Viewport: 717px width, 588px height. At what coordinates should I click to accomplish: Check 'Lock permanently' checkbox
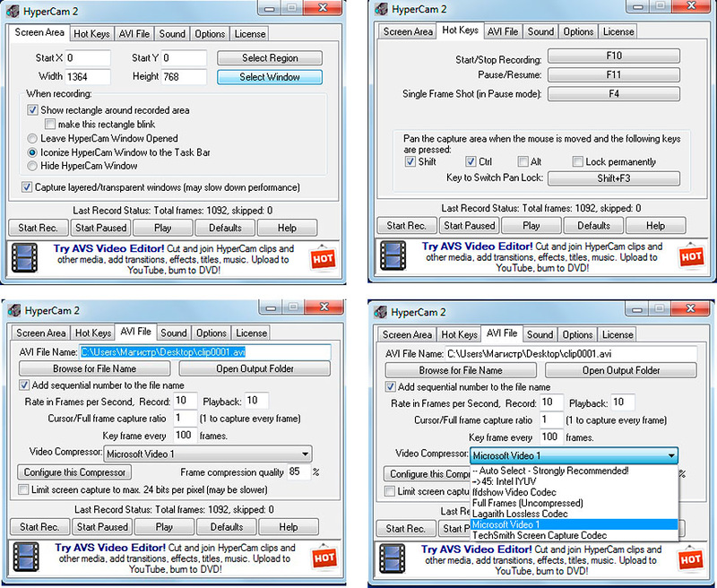pos(577,161)
